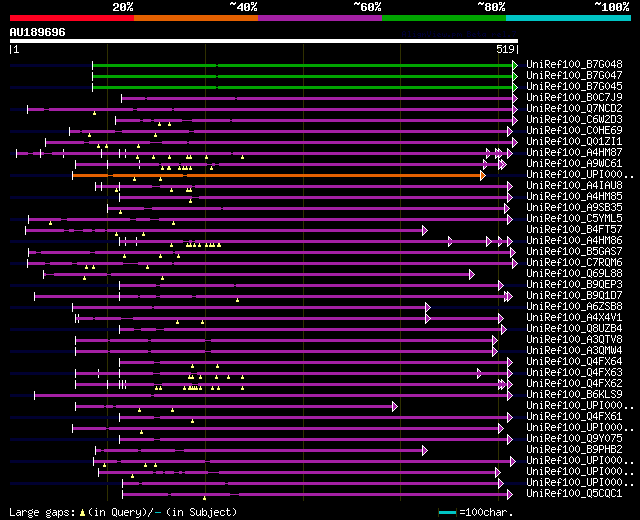This screenshot has width=640, height=520.
Task: Click the yellow query-gap marker in the legend
Action: [x=82, y=513]
